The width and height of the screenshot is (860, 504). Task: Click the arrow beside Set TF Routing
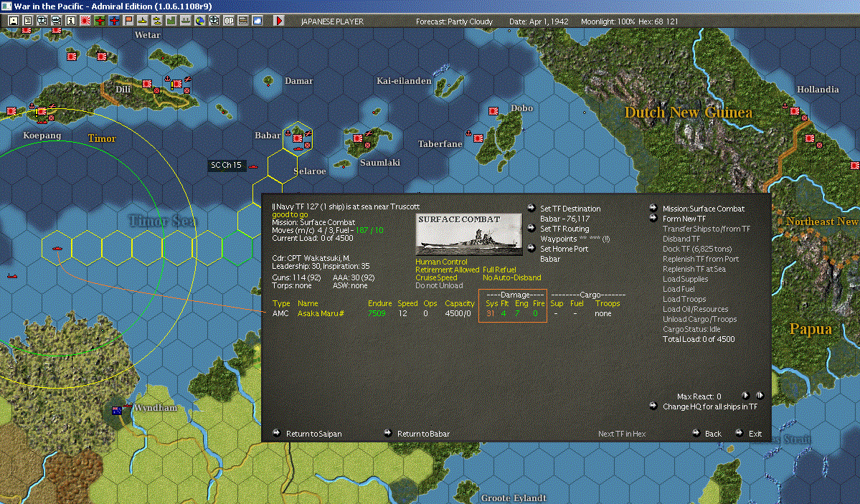[x=531, y=228]
